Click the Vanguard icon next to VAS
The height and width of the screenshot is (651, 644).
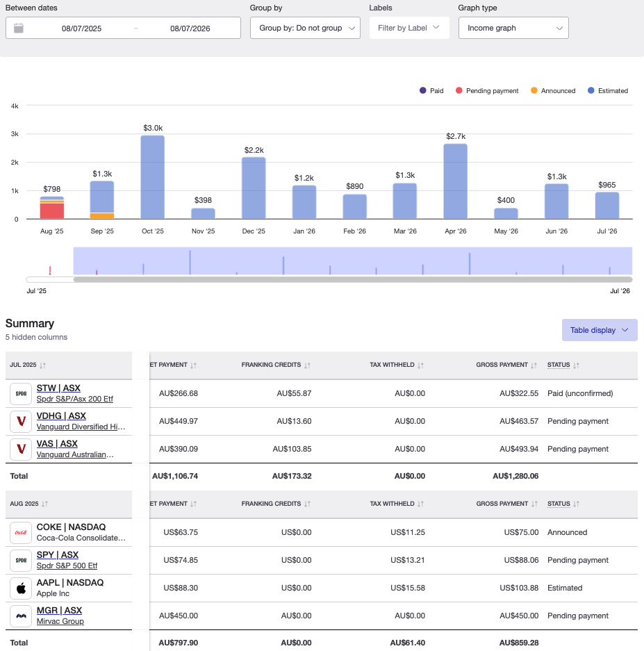point(21,449)
